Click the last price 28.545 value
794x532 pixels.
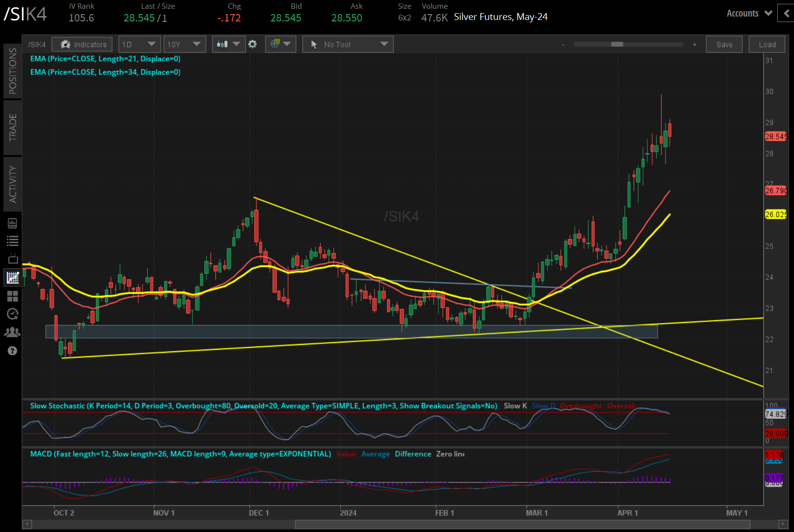pos(139,18)
